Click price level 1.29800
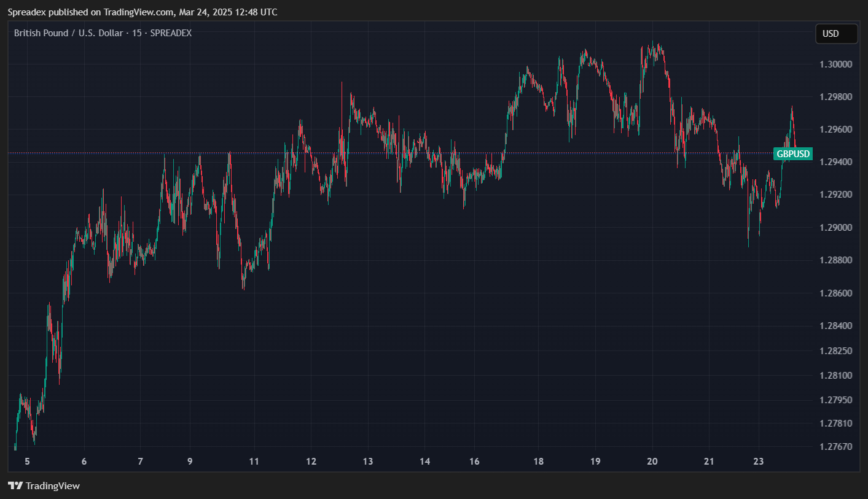Image resolution: width=868 pixels, height=499 pixels. pyautogui.click(x=835, y=97)
